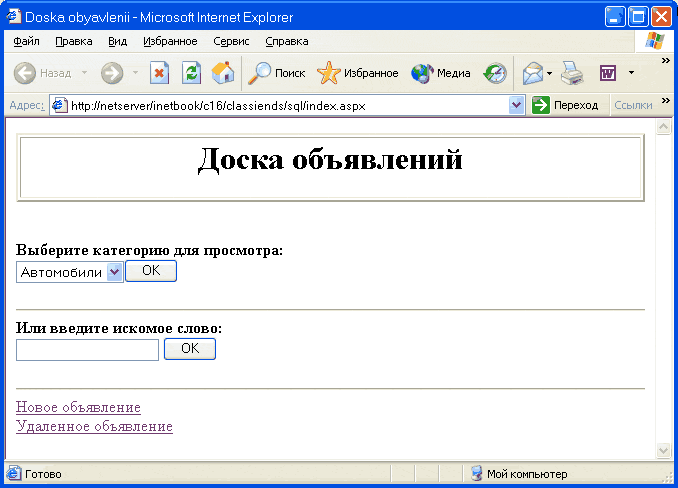Click the Forward arrow button

[112, 73]
